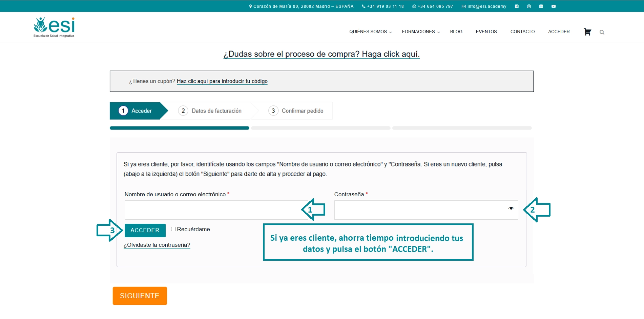The image size is (644, 319).
Task: Go to the Datos de facturación step
Action: coord(210,111)
